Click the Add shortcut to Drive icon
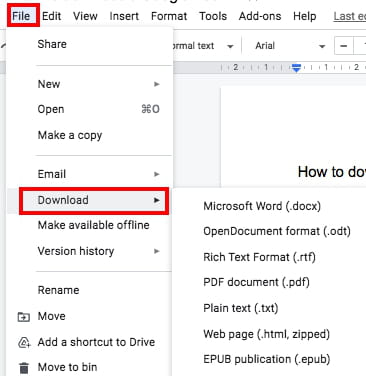This screenshot has height=376, width=366. pyautogui.click(x=24, y=342)
